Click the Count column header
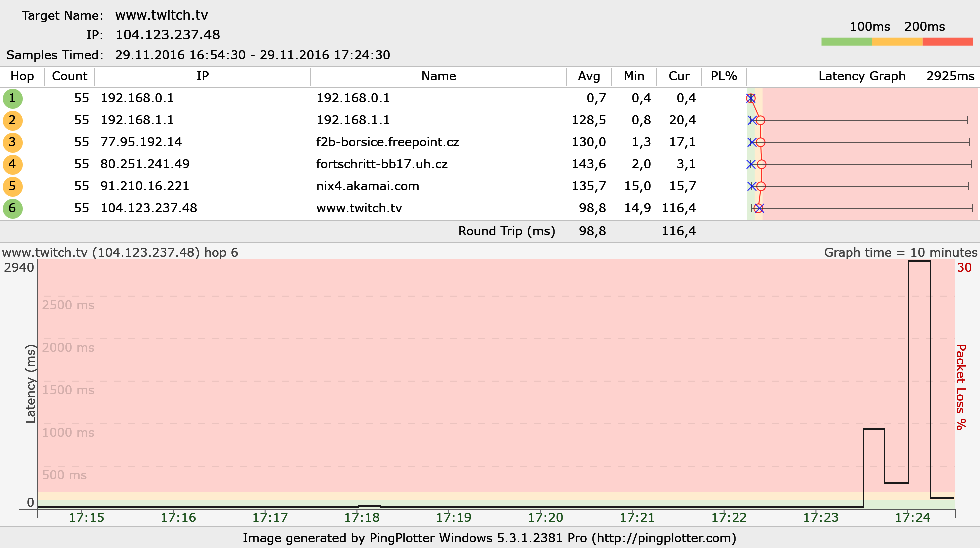The height and width of the screenshot is (548, 980). coord(69,76)
